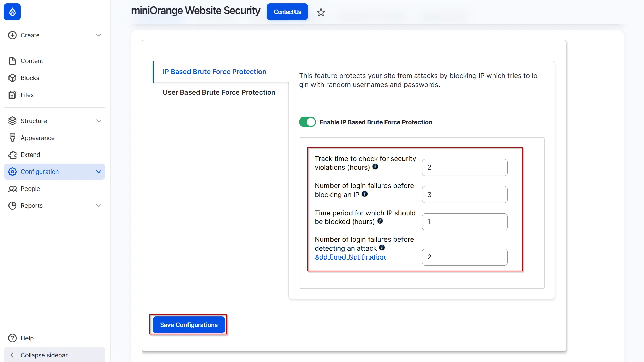Screen dimensions: 644x362
Task: Click info icon beside security violations hours
Action: (x=375, y=167)
